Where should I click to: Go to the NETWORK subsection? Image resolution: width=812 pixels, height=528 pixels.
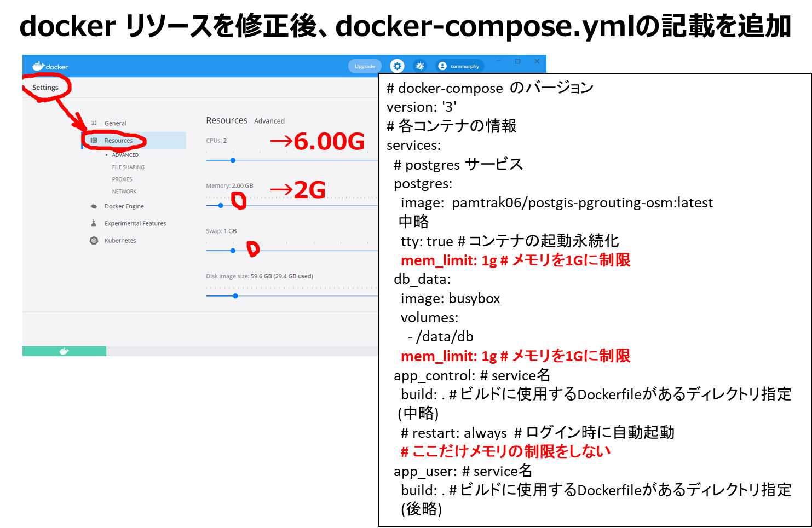pos(124,192)
